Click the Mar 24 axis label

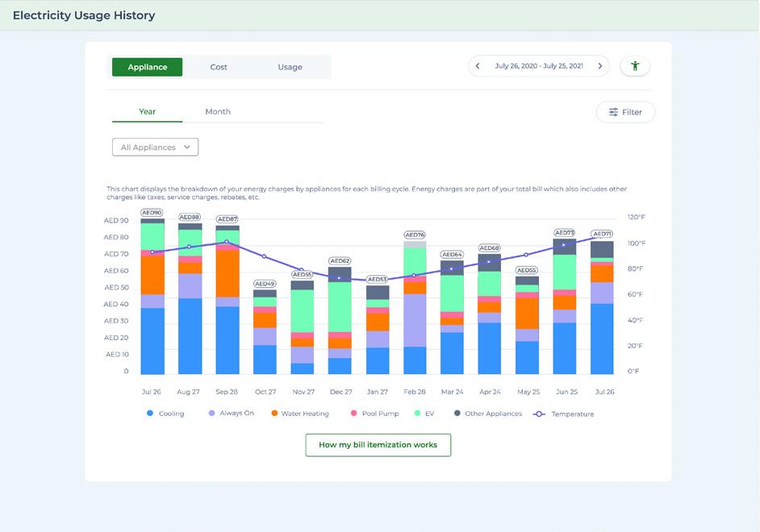click(453, 392)
